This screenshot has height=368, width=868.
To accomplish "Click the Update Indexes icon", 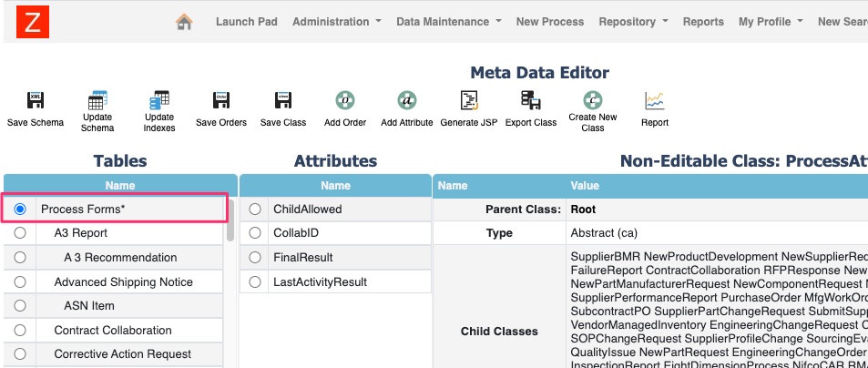I will coord(159,100).
